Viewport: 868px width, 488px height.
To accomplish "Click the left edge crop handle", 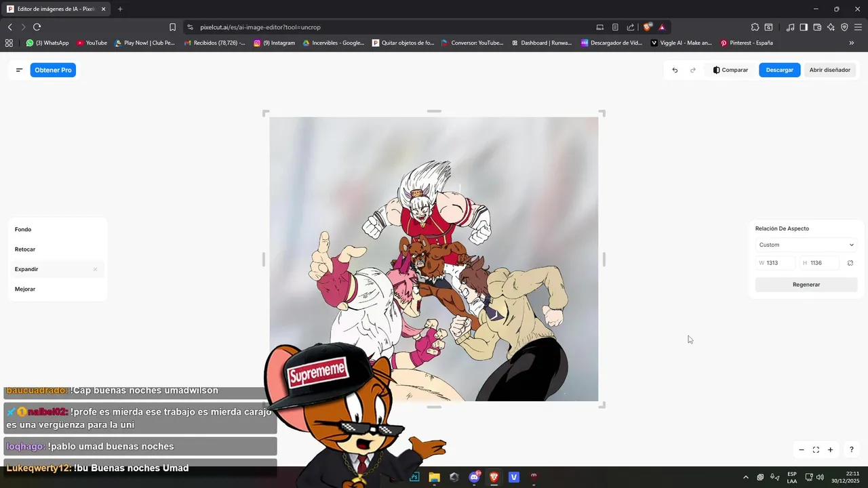I will [x=264, y=259].
